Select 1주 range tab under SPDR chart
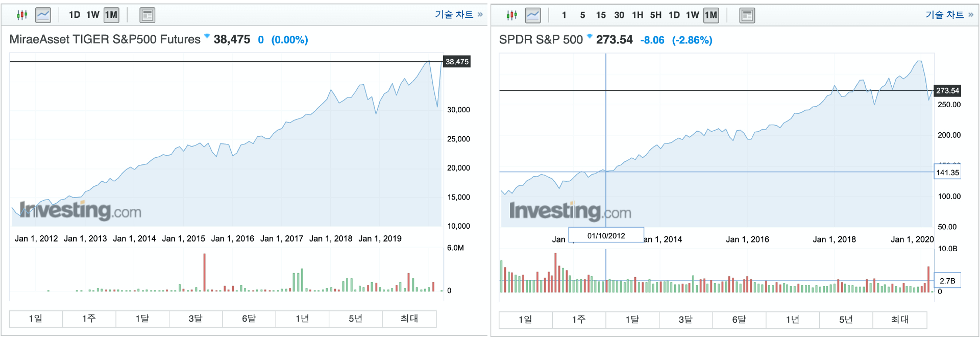Screen dimensions: 980x340 pos(579,320)
